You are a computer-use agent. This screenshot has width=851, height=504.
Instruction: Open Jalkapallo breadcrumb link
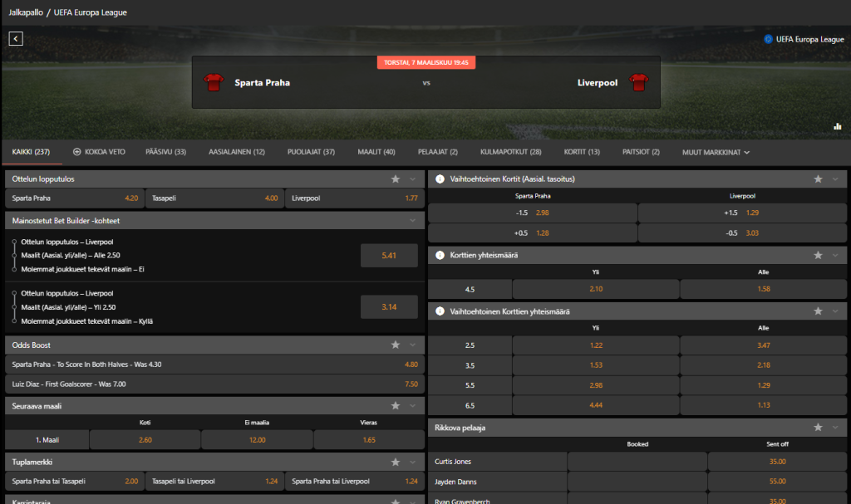click(x=26, y=12)
